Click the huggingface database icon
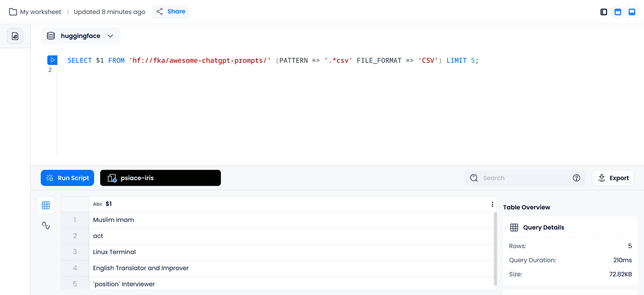644x295 pixels. [51, 36]
